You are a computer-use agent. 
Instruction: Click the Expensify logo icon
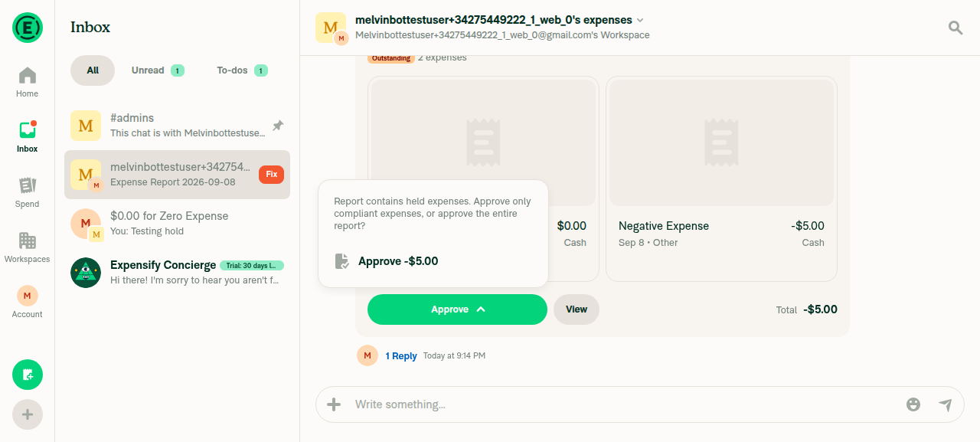(x=28, y=28)
